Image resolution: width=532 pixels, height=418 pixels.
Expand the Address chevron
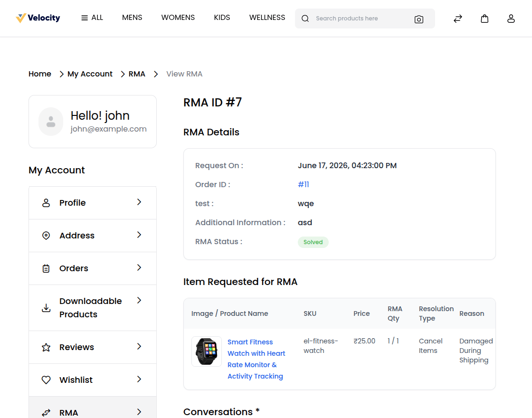(139, 235)
